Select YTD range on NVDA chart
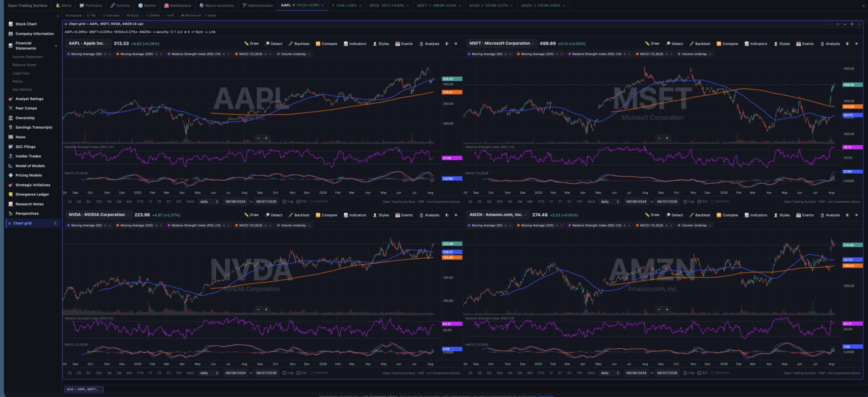The width and height of the screenshot is (868, 397). pyautogui.click(x=140, y=373)
